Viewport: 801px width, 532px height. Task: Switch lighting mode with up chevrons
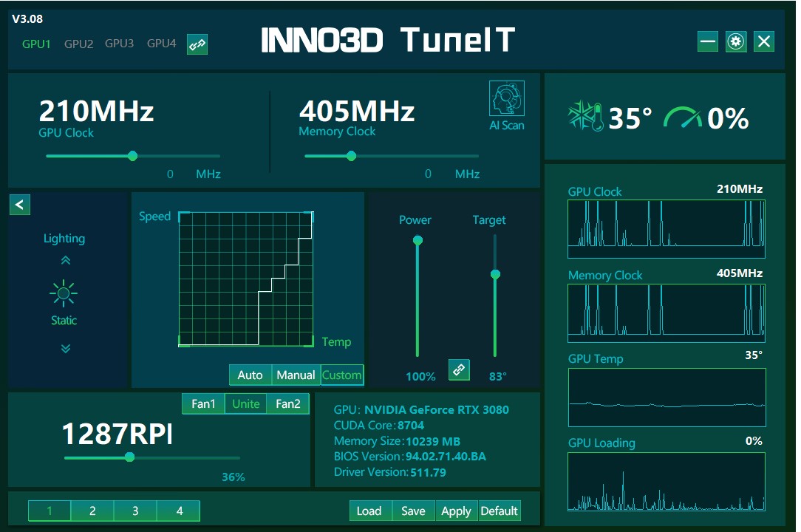click(65, 261)
